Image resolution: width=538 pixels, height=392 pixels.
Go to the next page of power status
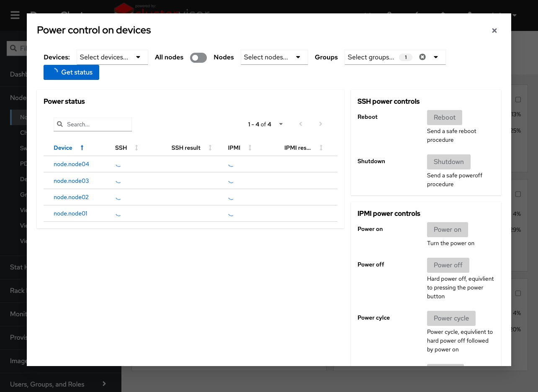point(321,124)
